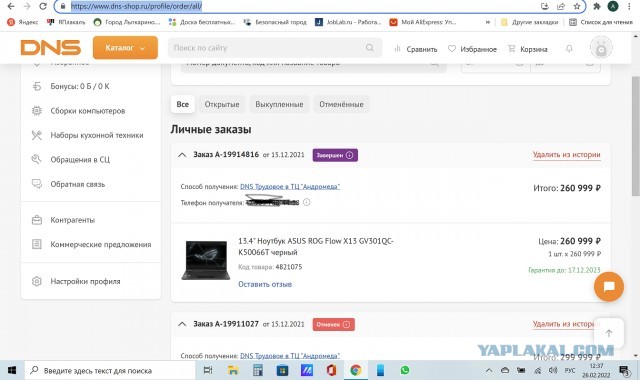Open Сравнить comparison page
The height and width of the screenshot is (380, 640).
pos(416,49)
